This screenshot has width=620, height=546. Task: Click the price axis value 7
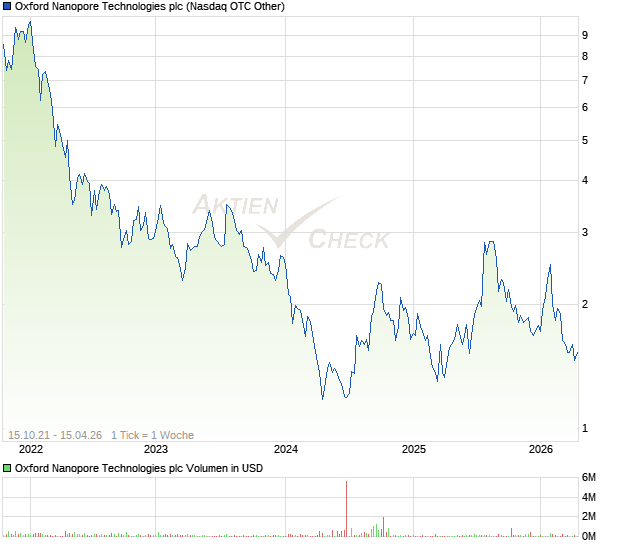click(x=585, y=81)
